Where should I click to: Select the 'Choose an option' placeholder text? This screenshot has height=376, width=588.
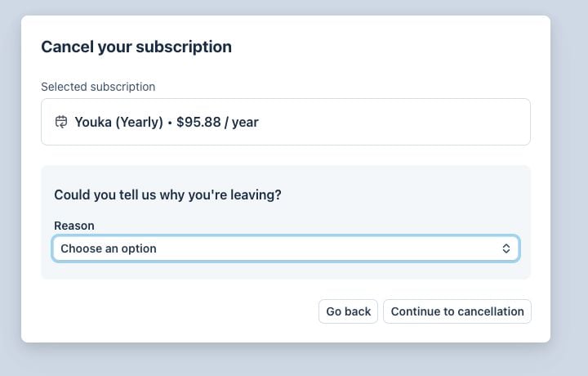tap(109, 248)
